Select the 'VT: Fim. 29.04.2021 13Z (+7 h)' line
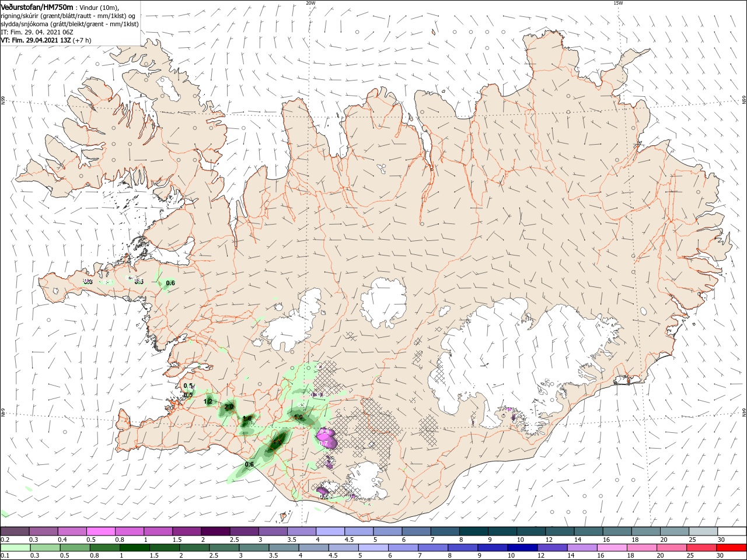This screenshot has width=747, height=560. [46, 41]
